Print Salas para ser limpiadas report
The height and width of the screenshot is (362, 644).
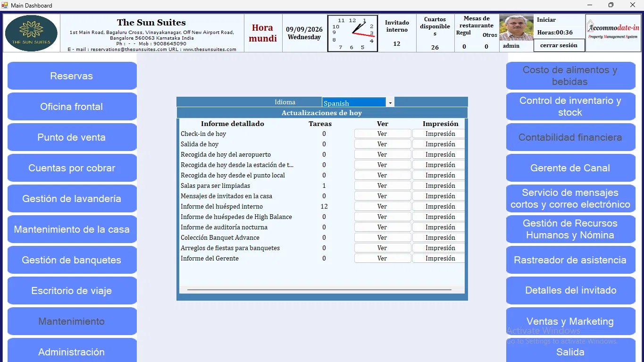pyautogui.click(x=439, y=185)
